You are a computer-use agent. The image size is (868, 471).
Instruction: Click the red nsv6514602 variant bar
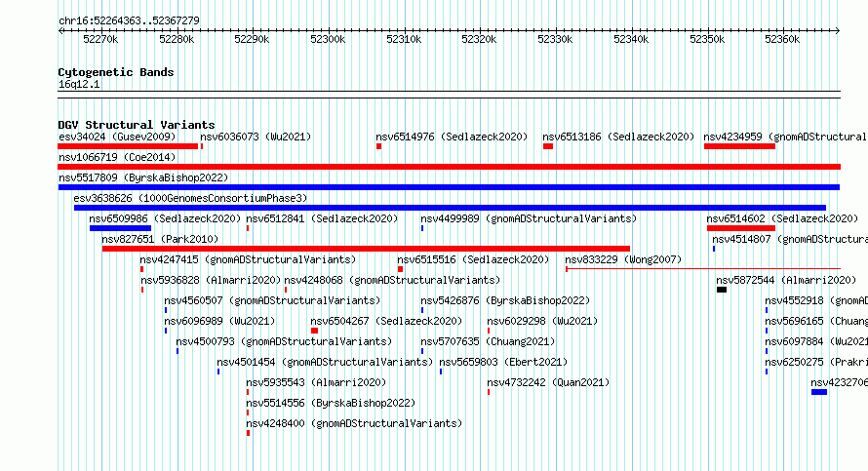(x=741, y=228)
